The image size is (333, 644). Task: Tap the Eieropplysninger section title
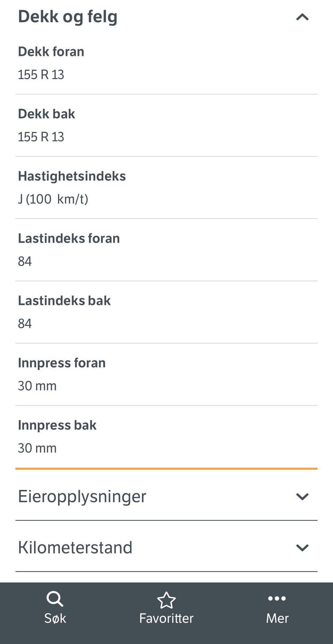click(x=82, y=496)
